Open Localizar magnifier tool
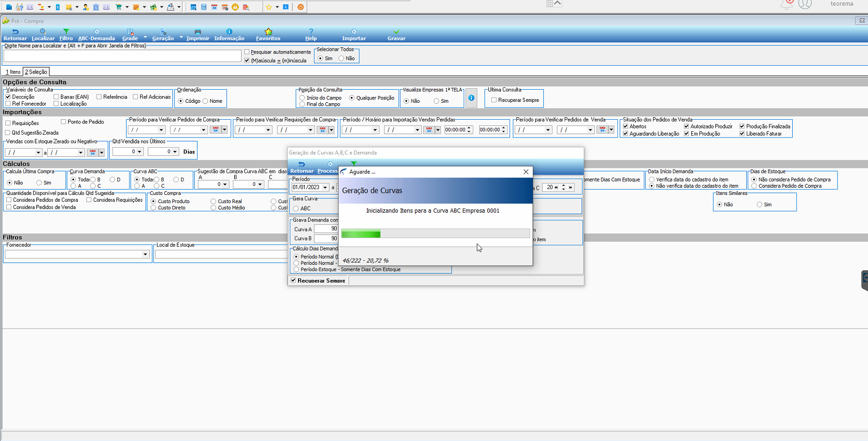 point(43,32)
